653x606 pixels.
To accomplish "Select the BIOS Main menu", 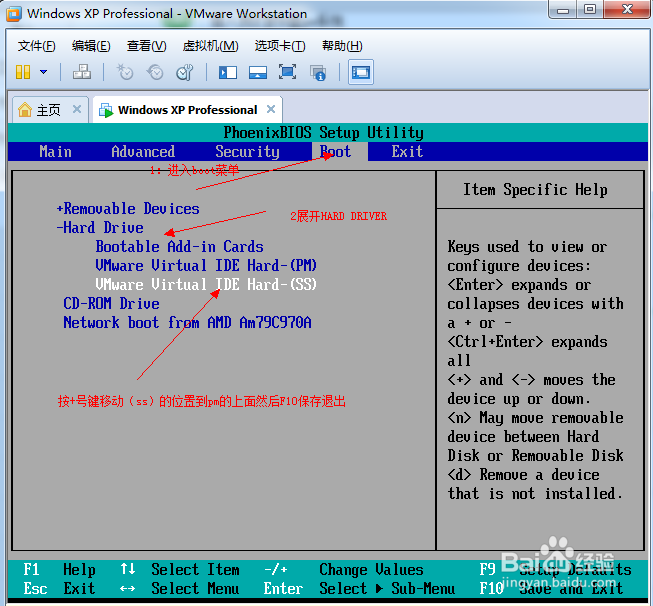I will (x=55, y=152).
